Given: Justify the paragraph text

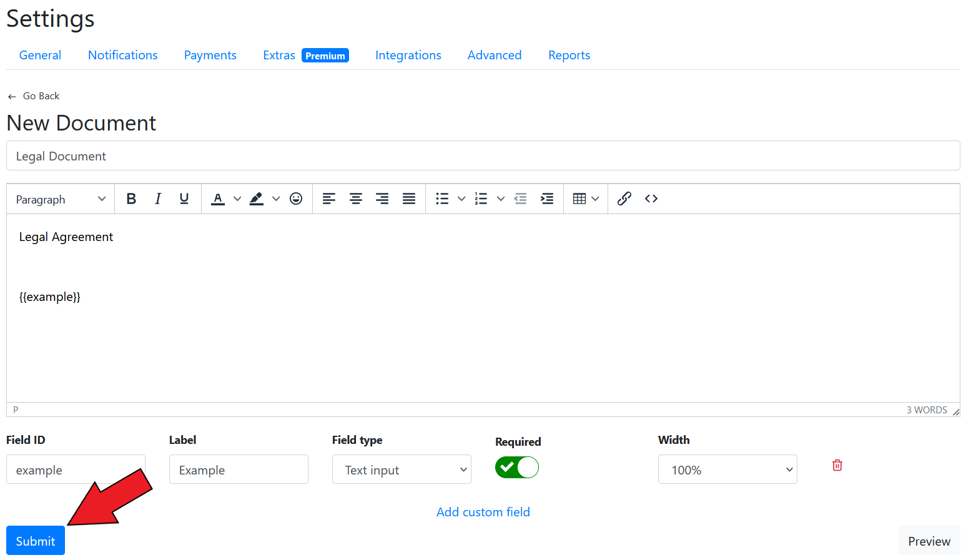Looking at the screenshot, I should 409,199.
